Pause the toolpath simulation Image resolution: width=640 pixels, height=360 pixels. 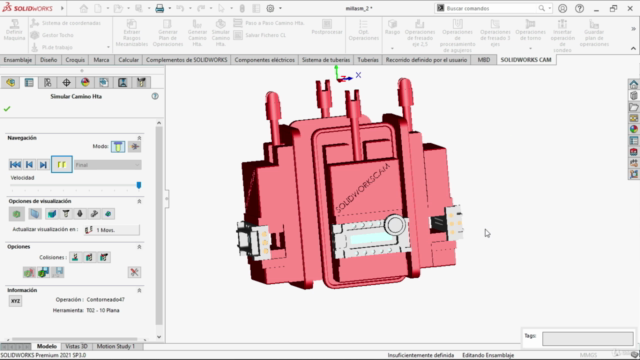62,164
